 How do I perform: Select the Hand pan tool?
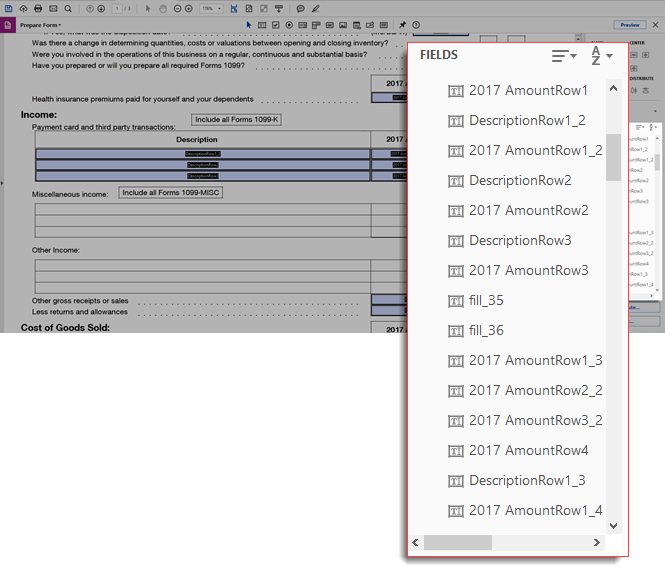click(163, 8)
